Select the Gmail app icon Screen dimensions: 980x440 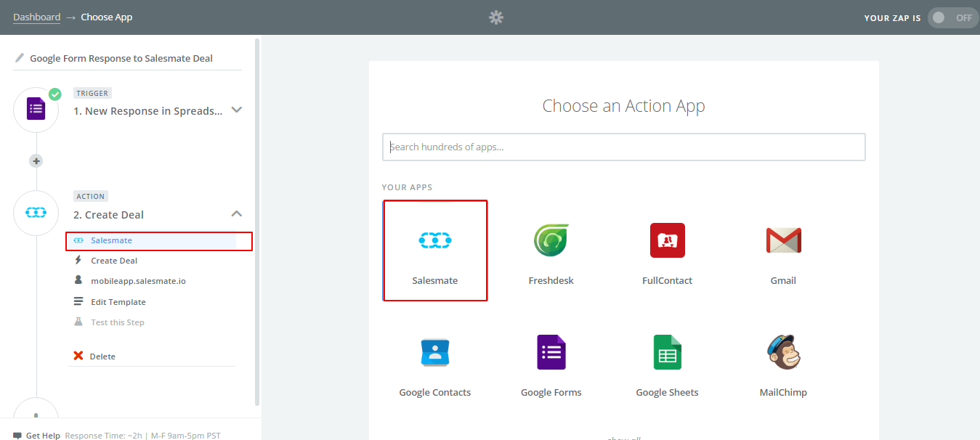point(783,240)
